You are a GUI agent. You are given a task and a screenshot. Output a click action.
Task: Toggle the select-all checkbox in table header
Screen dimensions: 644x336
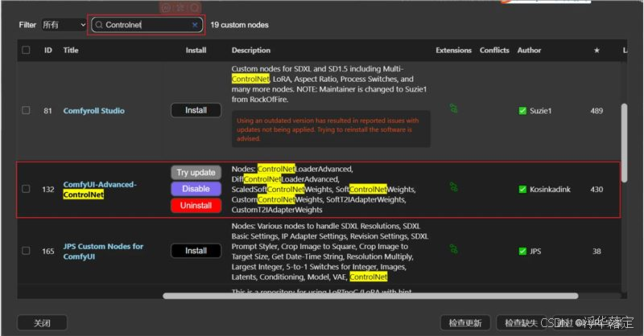click(x=26, y=50)
